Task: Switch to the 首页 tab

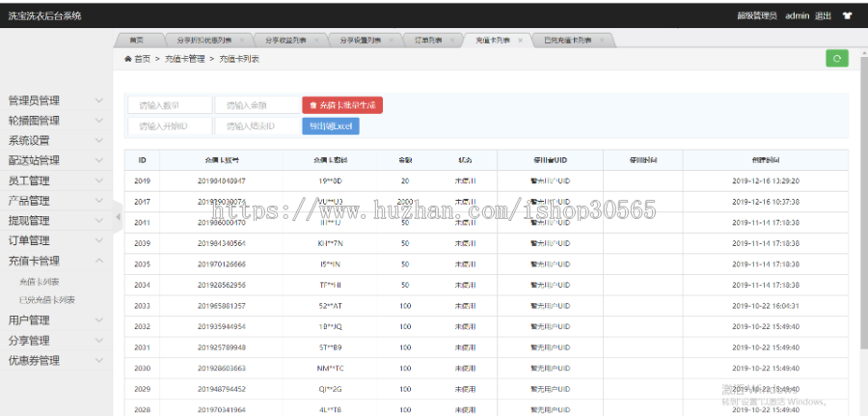Action: pyautogui.click(x=136, y=41)
